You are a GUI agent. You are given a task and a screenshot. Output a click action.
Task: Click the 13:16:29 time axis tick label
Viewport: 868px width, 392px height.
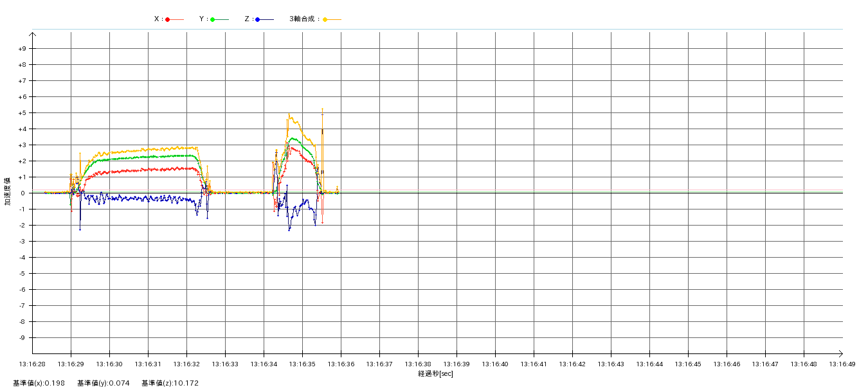coord(71,364)
